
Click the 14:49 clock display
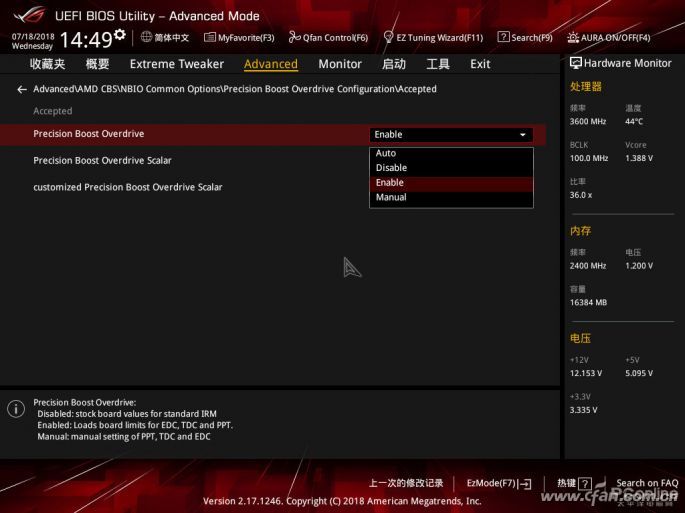[86, 40]
